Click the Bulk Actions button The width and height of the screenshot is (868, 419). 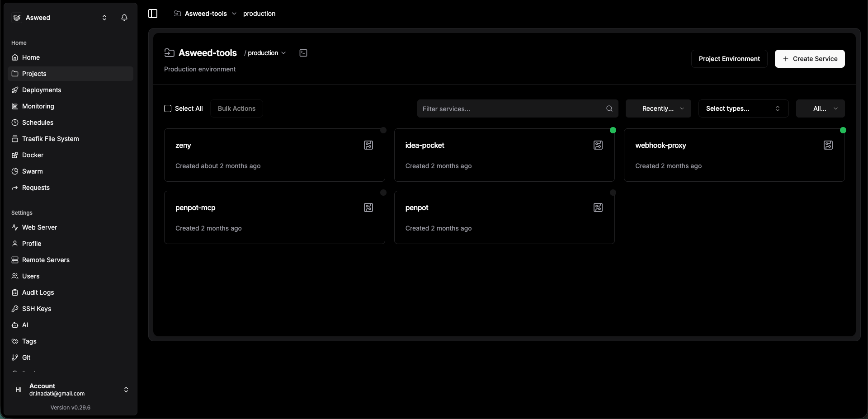point(236,108)
